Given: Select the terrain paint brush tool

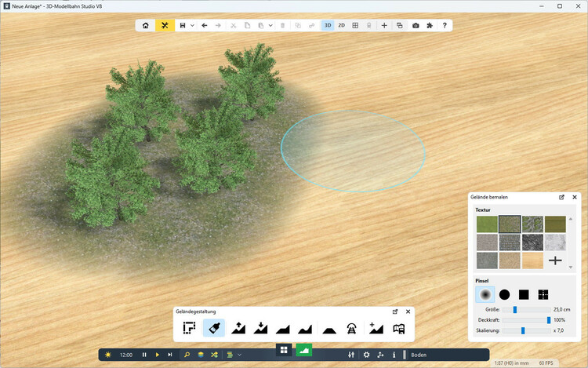Looking at the screenshot, I should (x=213, y=328).
